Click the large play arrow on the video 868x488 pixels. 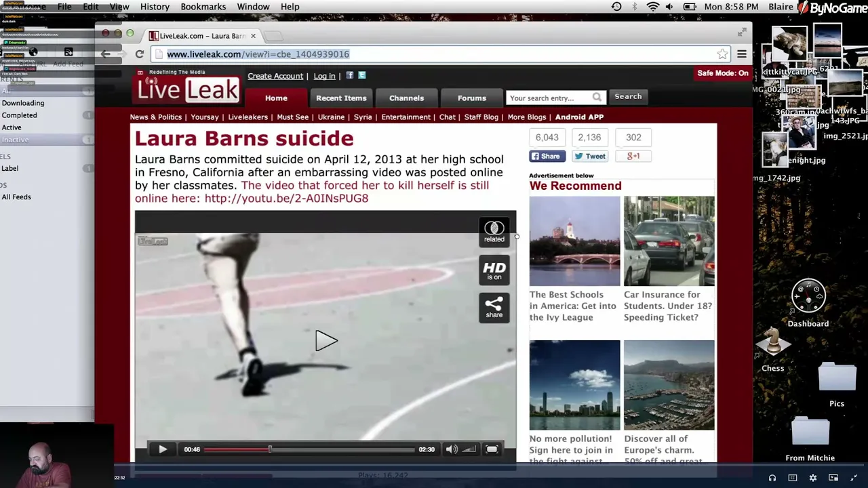(325, 341)
